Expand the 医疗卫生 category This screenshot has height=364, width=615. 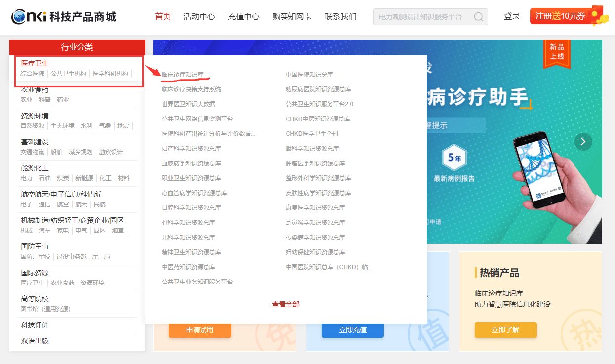[35, 63]
